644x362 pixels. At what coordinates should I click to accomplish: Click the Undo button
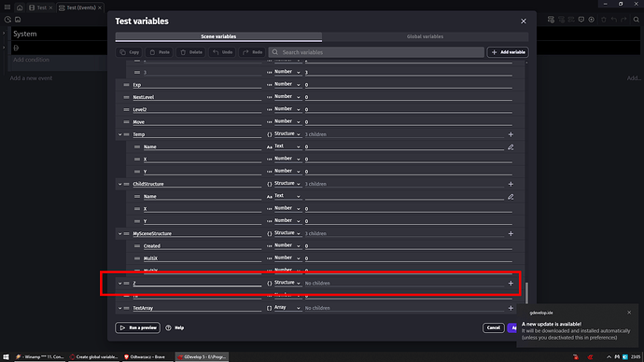(222, 52)
